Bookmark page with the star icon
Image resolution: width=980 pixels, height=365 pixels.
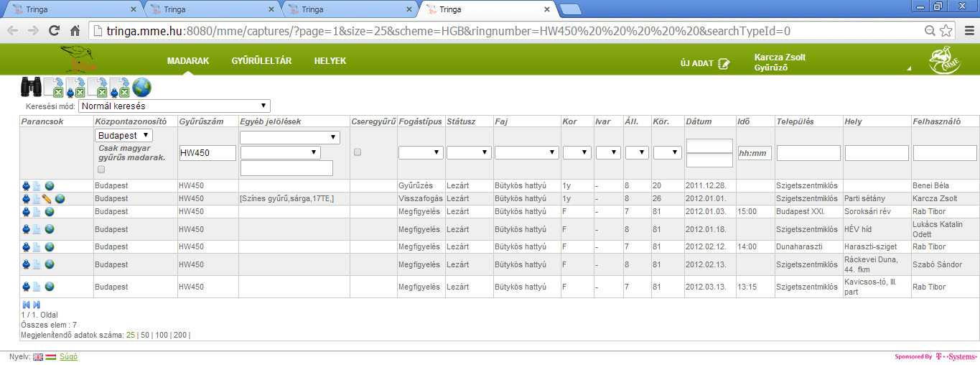[946, 31]
